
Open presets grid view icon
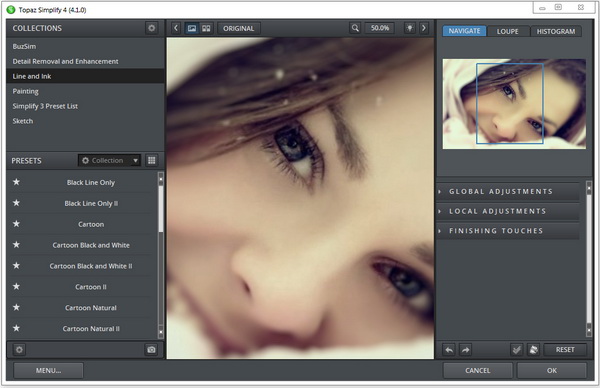152,160
